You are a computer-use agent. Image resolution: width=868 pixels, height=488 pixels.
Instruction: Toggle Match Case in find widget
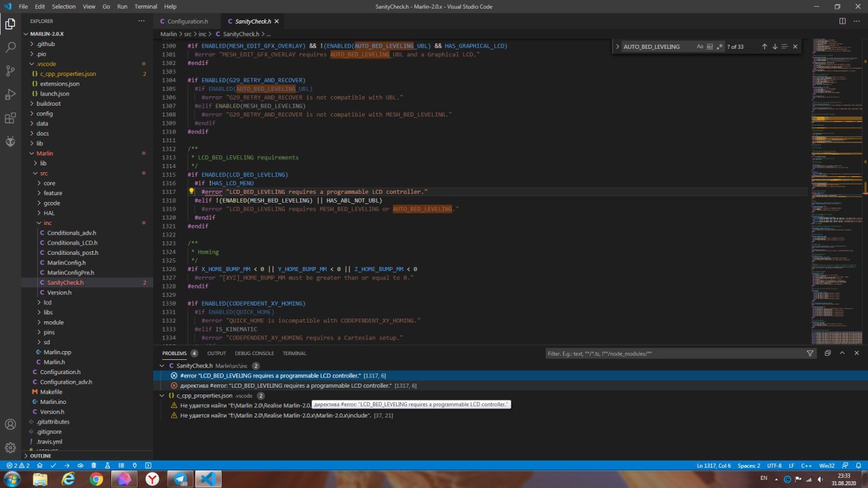[700, 47]
